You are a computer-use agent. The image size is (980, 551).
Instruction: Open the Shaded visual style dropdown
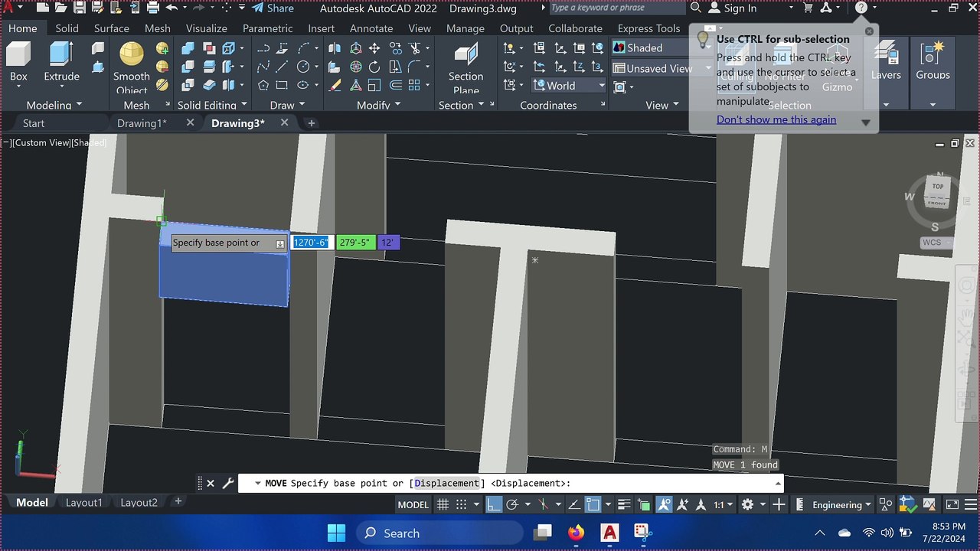[660, 47]
